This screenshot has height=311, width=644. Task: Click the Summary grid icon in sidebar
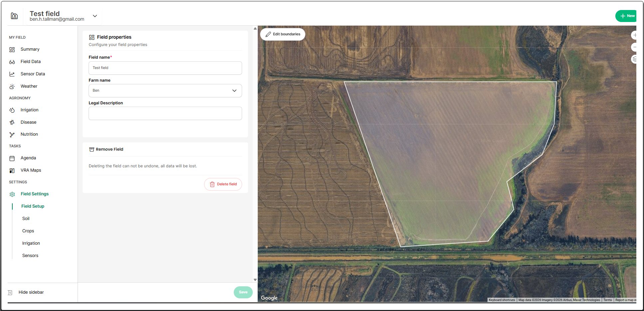pyautogui.click(x=12, y=50)
